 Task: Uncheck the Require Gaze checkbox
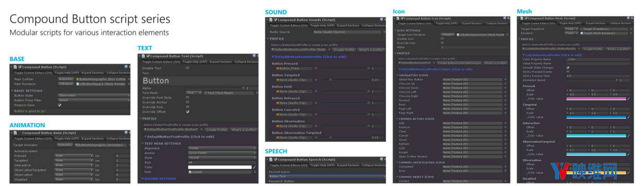pyautogui.click(x=60, y=105)
